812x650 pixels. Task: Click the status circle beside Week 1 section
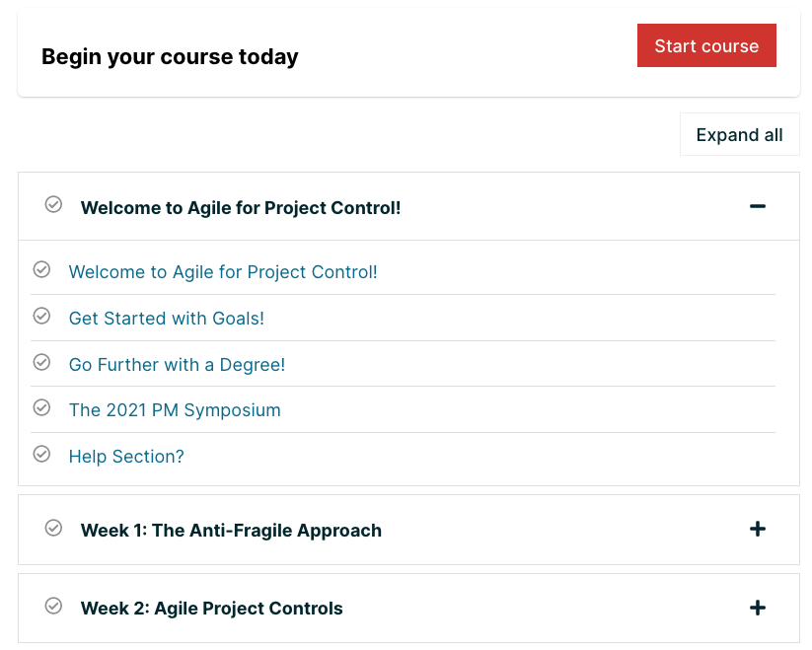point(54,529)
